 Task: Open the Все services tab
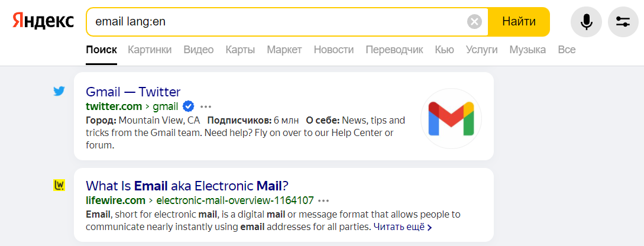[567, 50]
